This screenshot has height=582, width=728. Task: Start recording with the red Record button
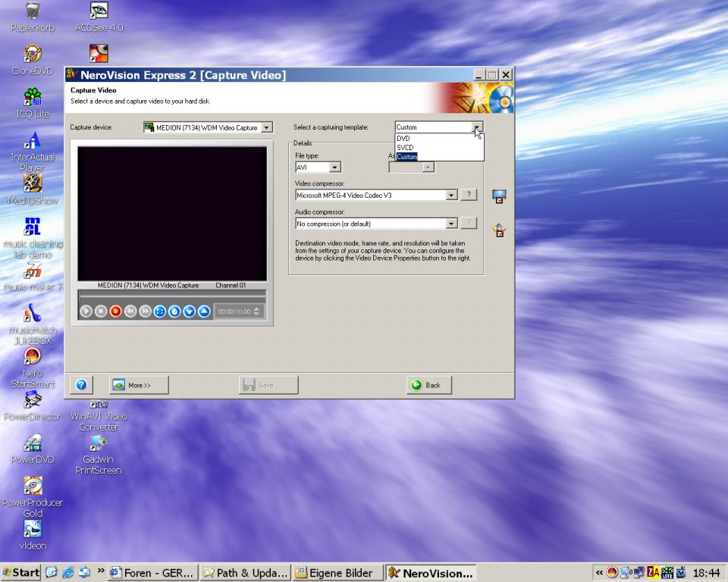tap(115, 311)
